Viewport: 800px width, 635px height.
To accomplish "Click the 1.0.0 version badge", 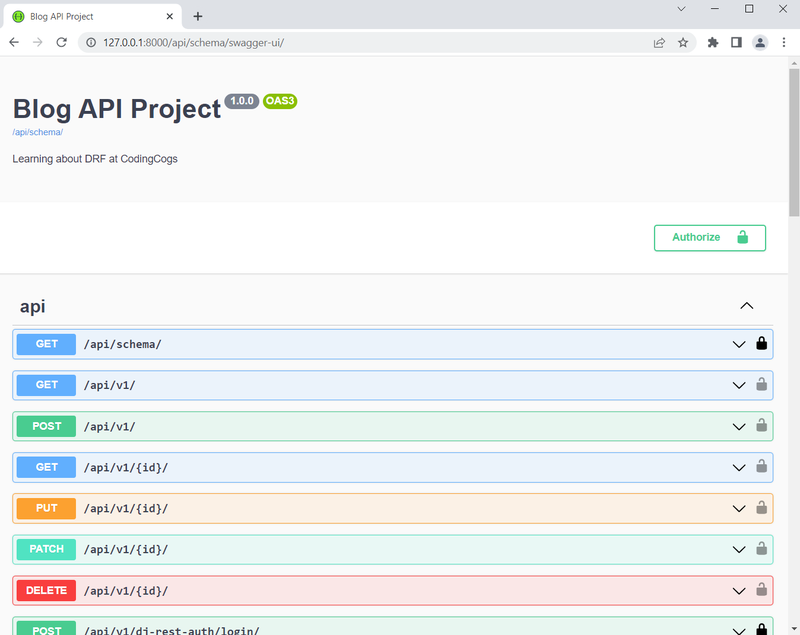I will 242,101.
